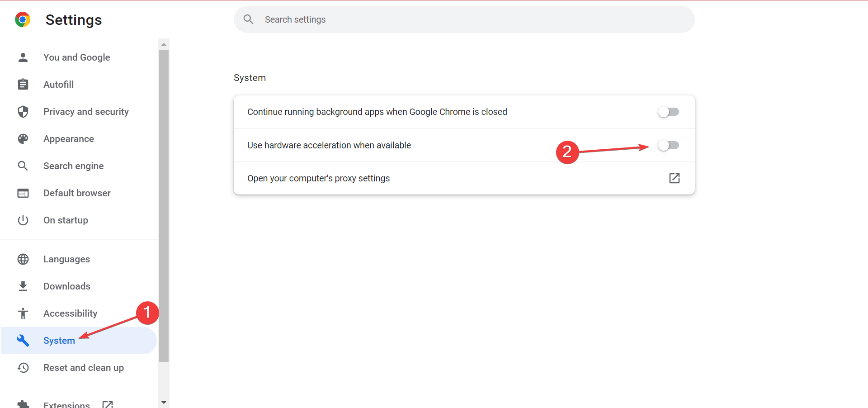Click the Privacy and security shield icon
Image resolution: width=868 pixels, height=408 pixels.
pos(23,112)
